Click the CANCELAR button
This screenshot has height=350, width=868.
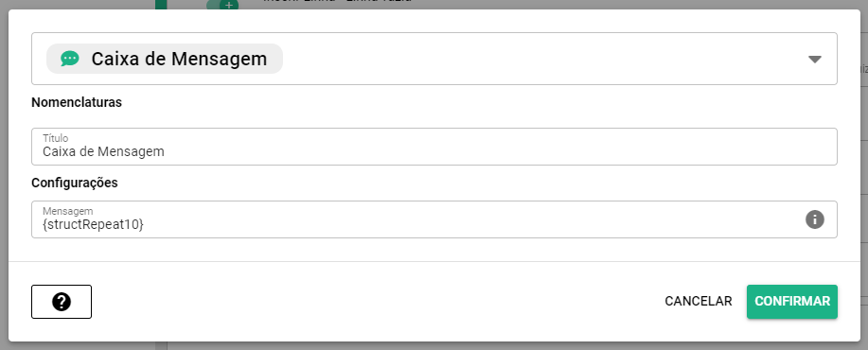click(x=698, y=302)
